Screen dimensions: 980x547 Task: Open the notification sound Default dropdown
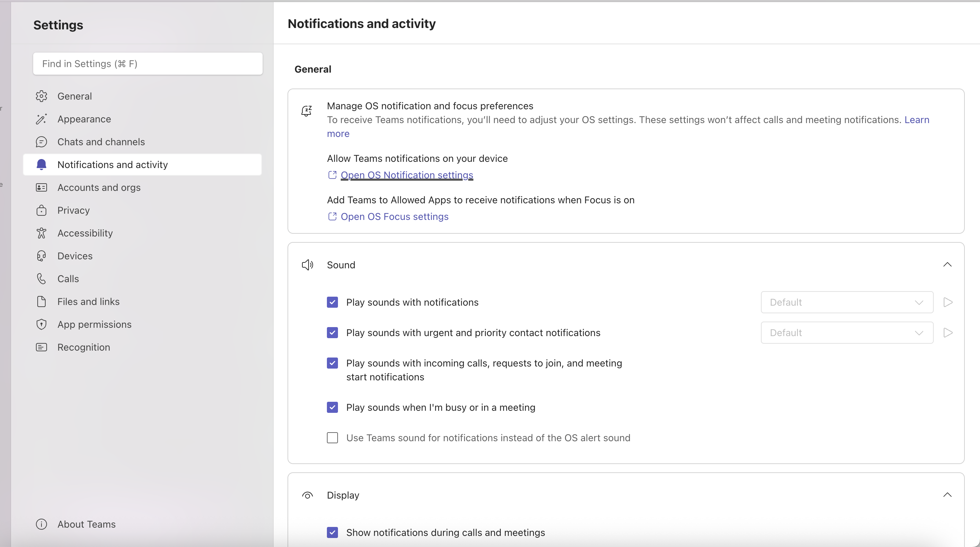click(847, 302)
